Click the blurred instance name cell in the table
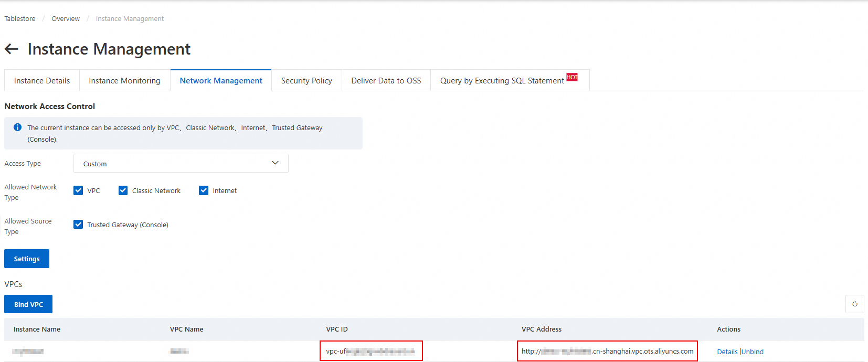Screen dimensions: 868x362 tap(28, 352)
